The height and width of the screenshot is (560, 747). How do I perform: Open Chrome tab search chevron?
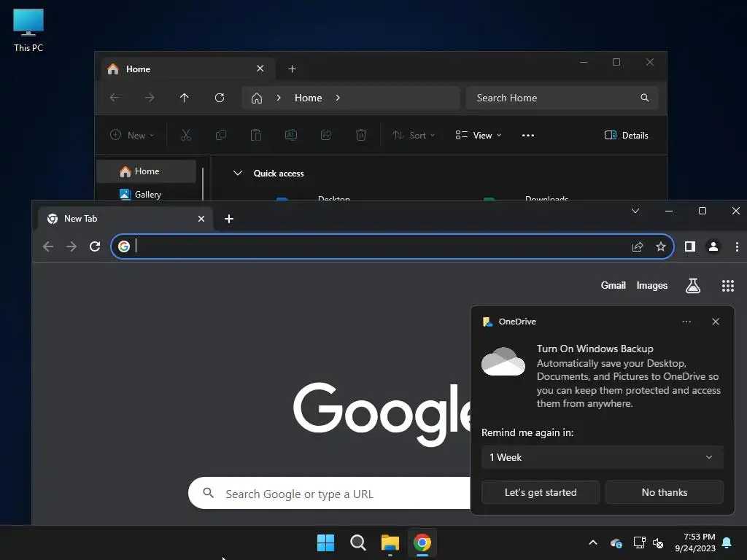tap(635, 211)
